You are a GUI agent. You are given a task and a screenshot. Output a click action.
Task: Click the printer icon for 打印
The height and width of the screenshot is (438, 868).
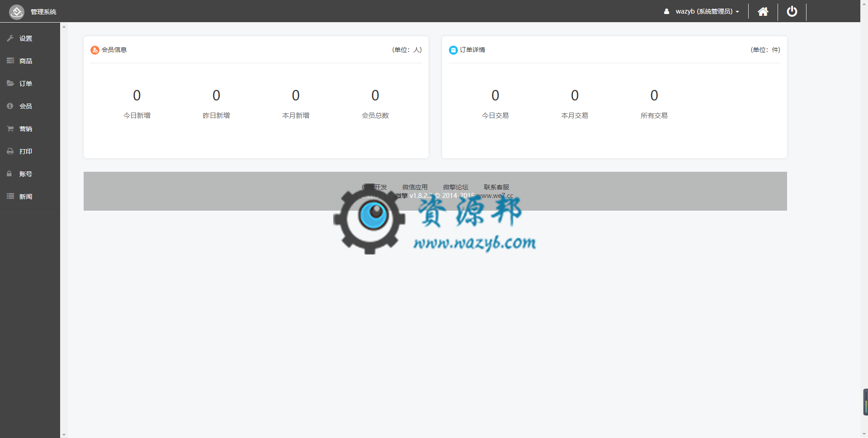10,151
